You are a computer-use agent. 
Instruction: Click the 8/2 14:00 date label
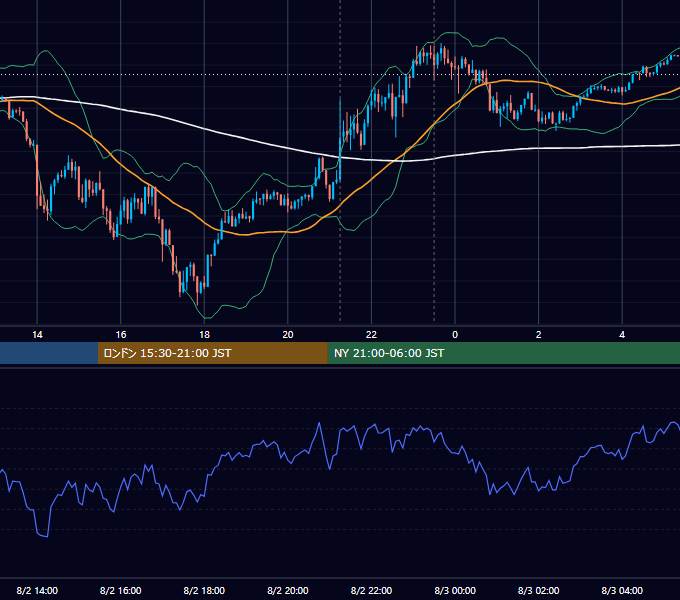pyautogui.click(x=37, y=590)
